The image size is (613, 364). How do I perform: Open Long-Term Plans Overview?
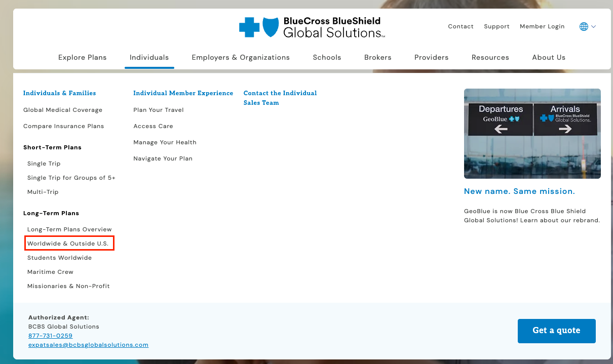click(69, 229)
